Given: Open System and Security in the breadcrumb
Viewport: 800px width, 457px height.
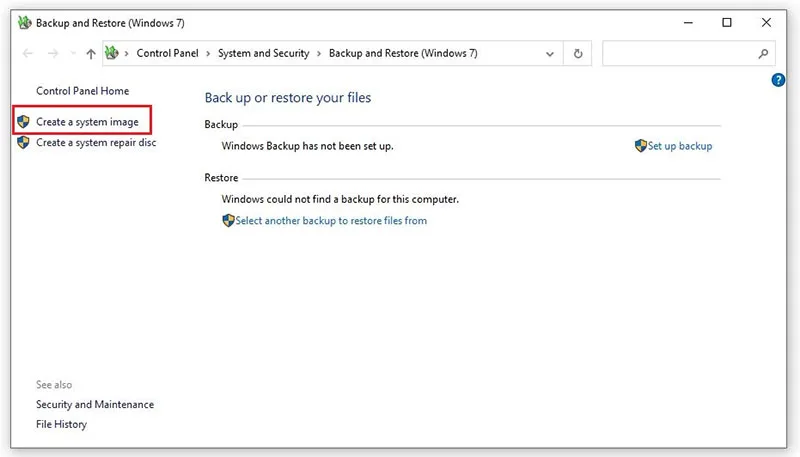Looking at the screenshot, I should tap(263, 53).
